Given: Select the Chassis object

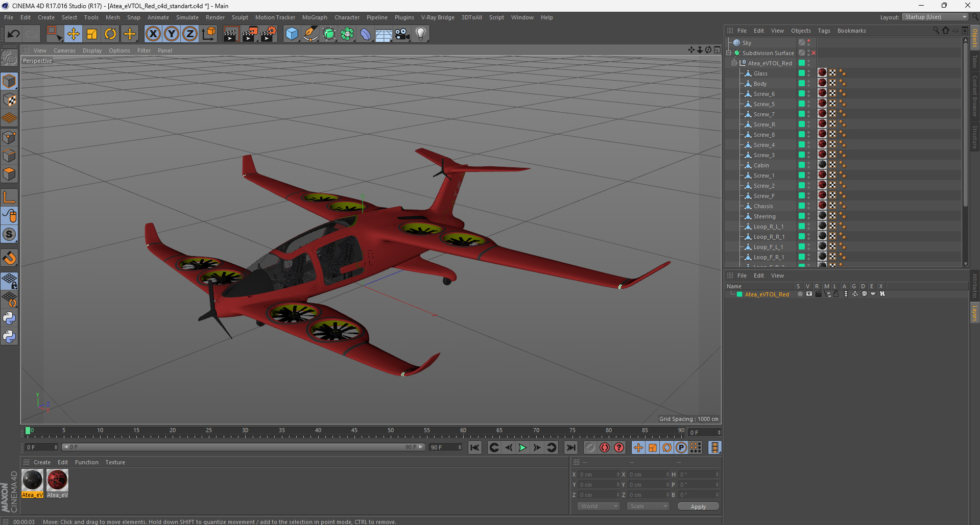Looking at the screenshot, I should click(x=763, y=206).
